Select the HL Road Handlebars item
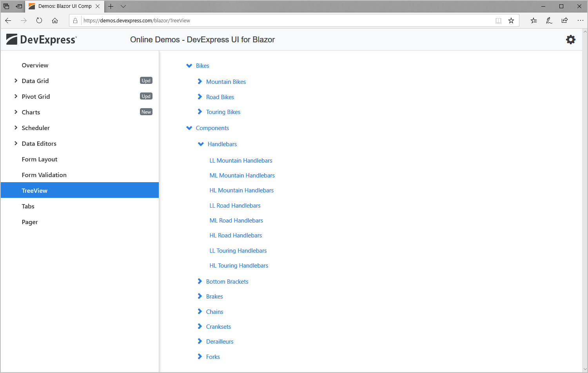Image resolution: width=588 pixels, height=373 pixels. (x=236, y=235)
